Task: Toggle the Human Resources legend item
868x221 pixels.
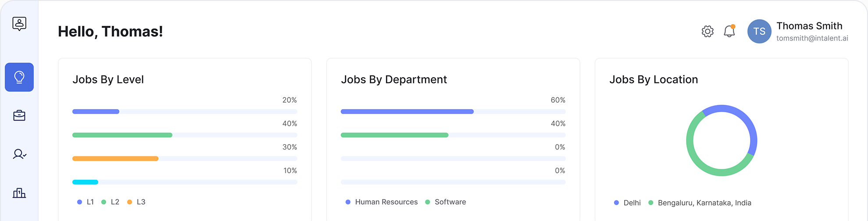Action: (381, 202)
